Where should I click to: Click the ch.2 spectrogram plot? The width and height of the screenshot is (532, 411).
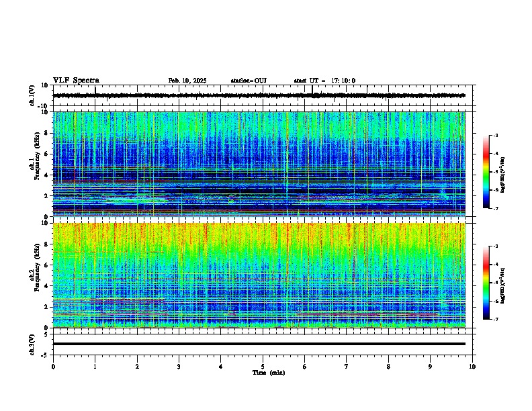click(x=259, y=275)
